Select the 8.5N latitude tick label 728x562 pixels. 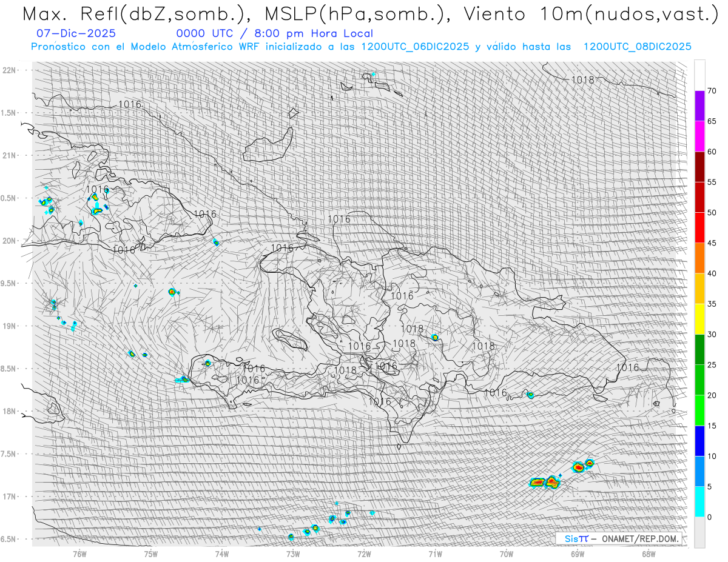(9, 369)
